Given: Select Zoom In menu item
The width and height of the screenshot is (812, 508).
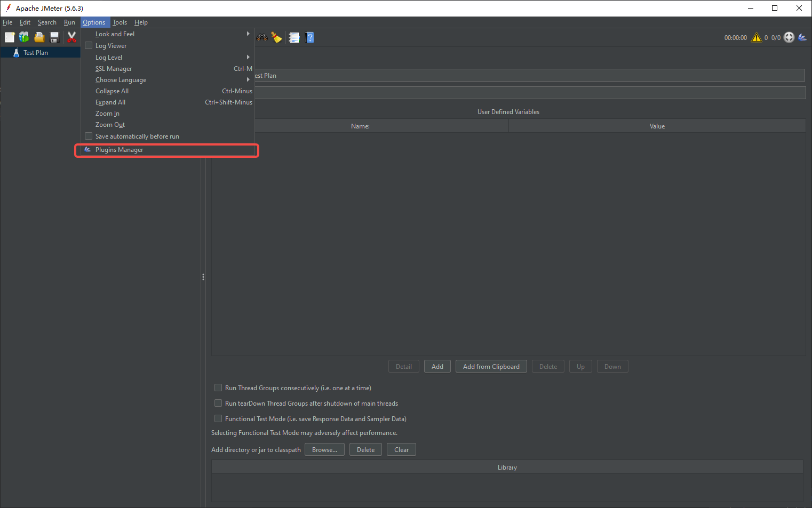Looking at the screenshot, I should pyautogui.click(x=168, y=113).
